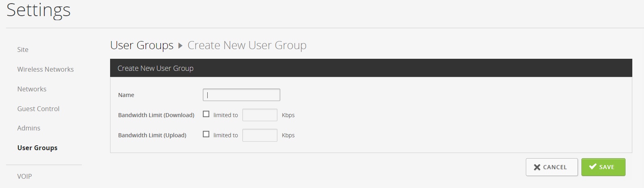Enable the Upload bandwidth limit checkbox

coord(206,134)
